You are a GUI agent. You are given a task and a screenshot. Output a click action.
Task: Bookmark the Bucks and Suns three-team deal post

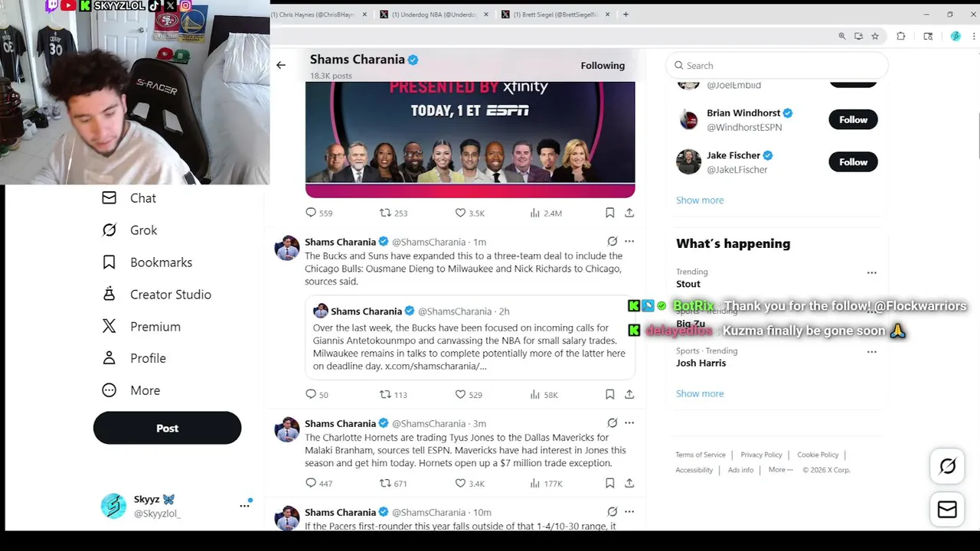pos(609,394)
